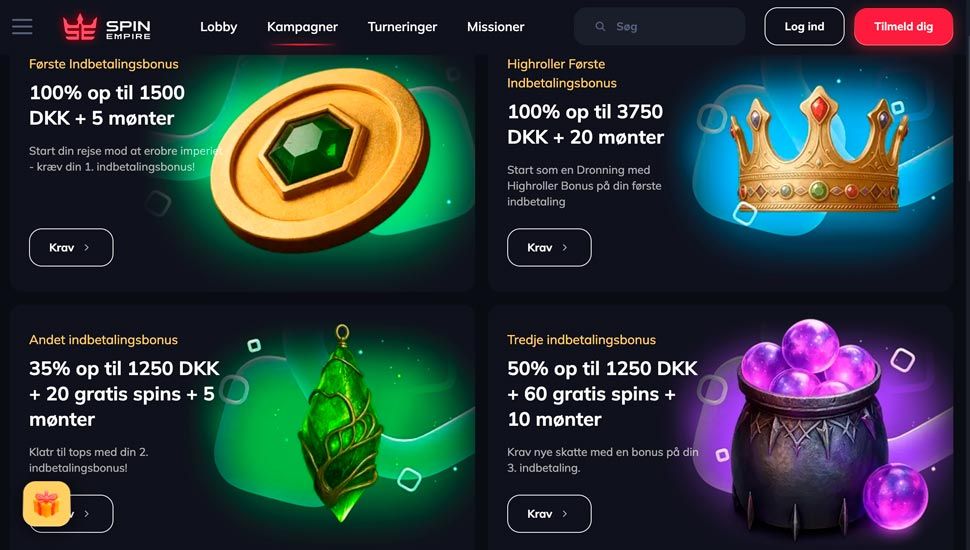The width and height of the screenshot is (970, 550).
Task: Click arrow on Andet indbetalingsbonus Krav button
Action: (x=87, y=513)
